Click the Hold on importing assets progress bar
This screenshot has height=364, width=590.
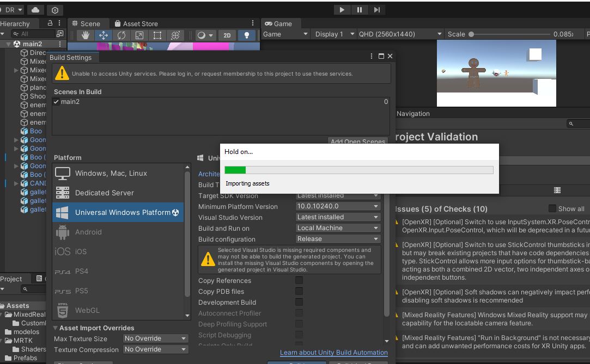click(359, 170)
